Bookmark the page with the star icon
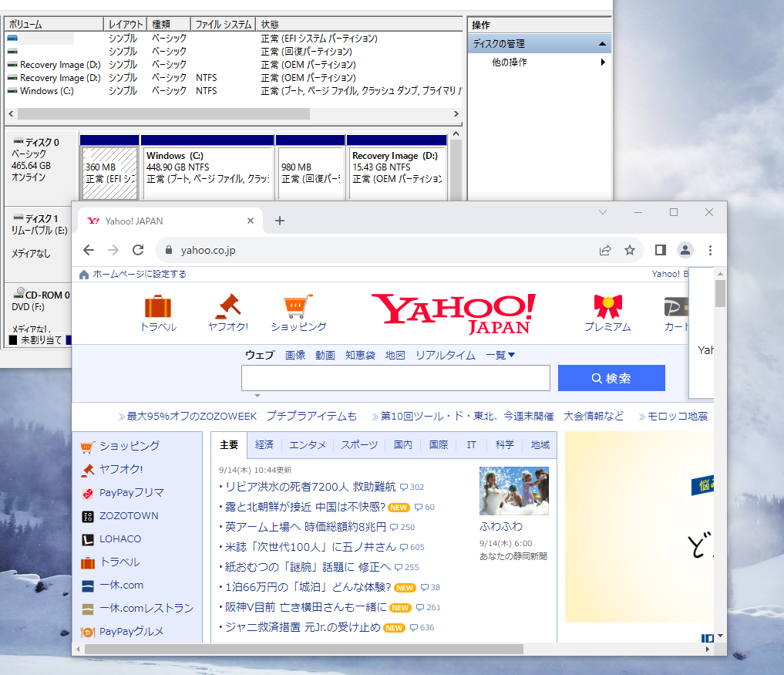784x675 pixels. tap(630, 250)
